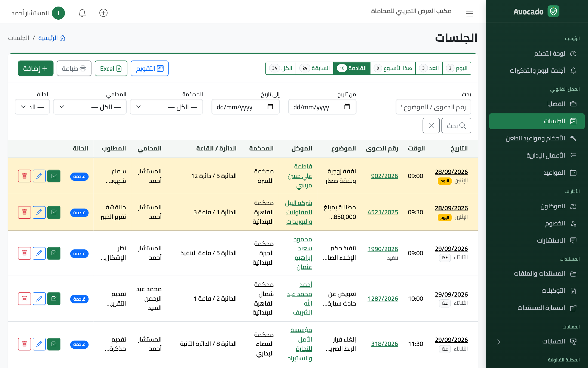The image size is (588, 368).
Task: Click the Avocado shield logo
Action: 553,11
